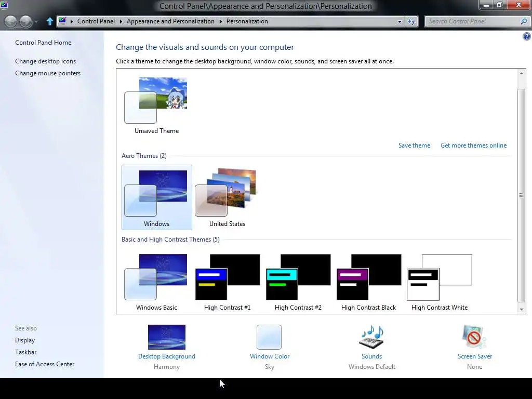The width and height of the screenshot is (532, 399).
Task: Click Get more themes online
Action: click(473, 145)
